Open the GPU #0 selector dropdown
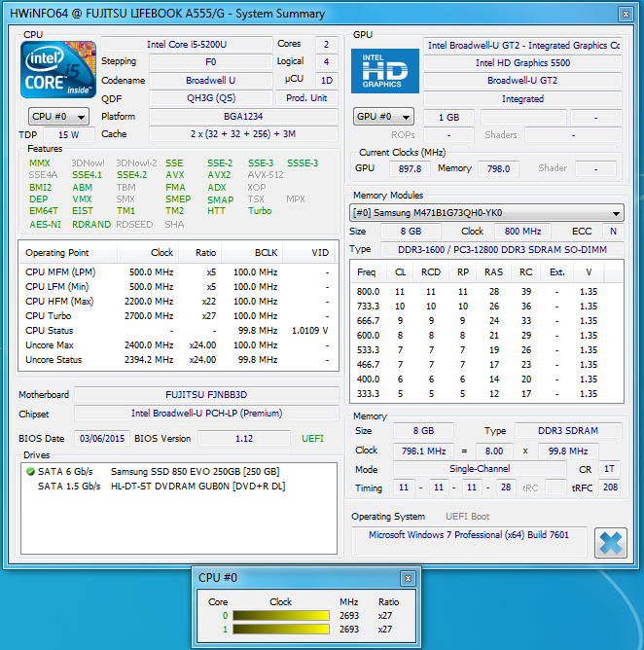The width and height of the screenshot is (644, 650). (x=383, y=117)
